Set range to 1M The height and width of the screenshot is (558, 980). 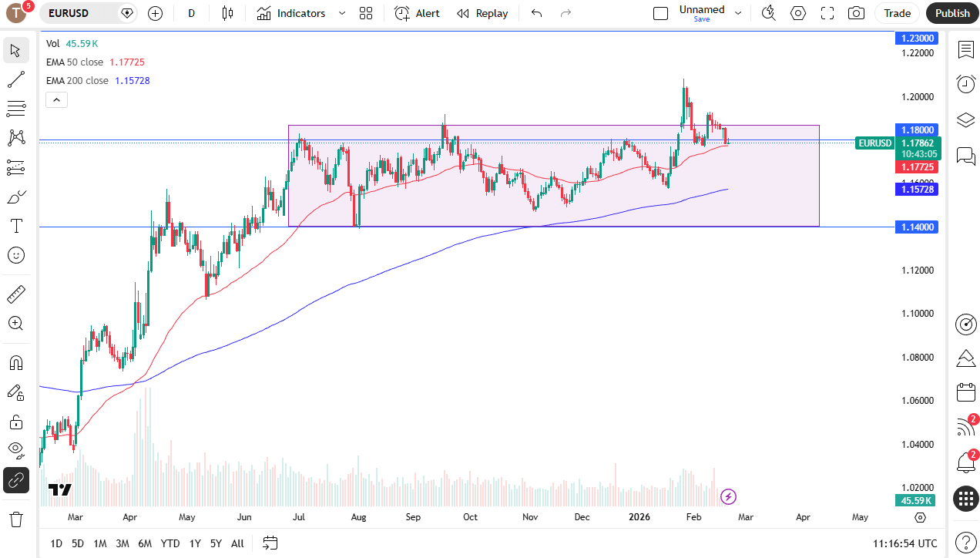tap(100, 543)
